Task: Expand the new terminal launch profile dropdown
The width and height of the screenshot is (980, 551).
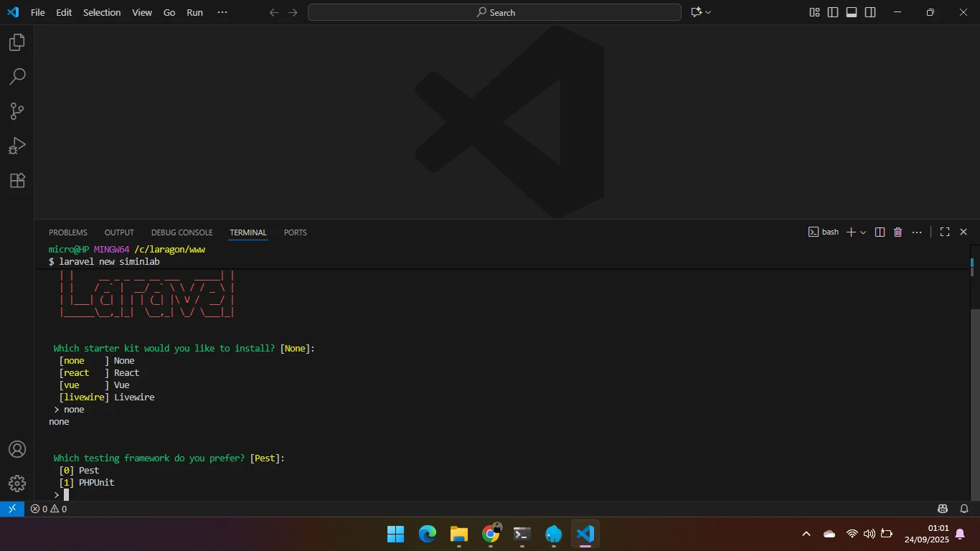Action: click(x=863, y=232)
